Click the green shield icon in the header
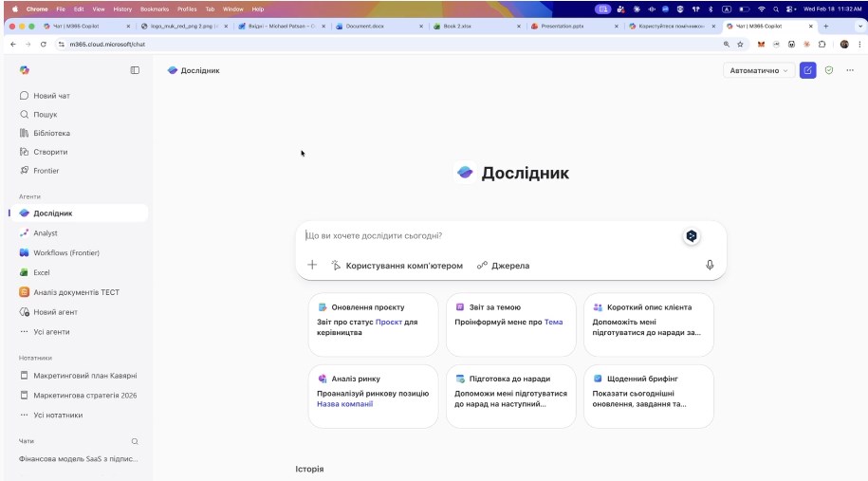This screenshot has height=481, width=868. (829, 70)
